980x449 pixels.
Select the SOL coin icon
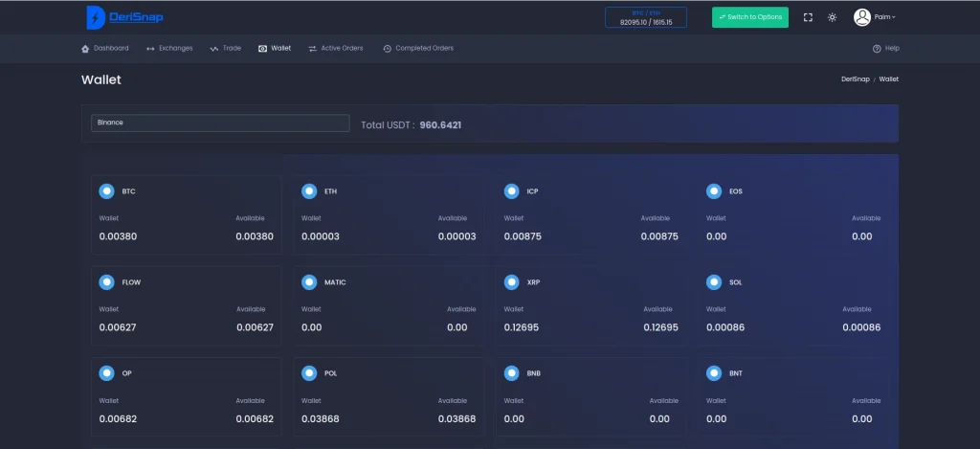coord(713,282)
